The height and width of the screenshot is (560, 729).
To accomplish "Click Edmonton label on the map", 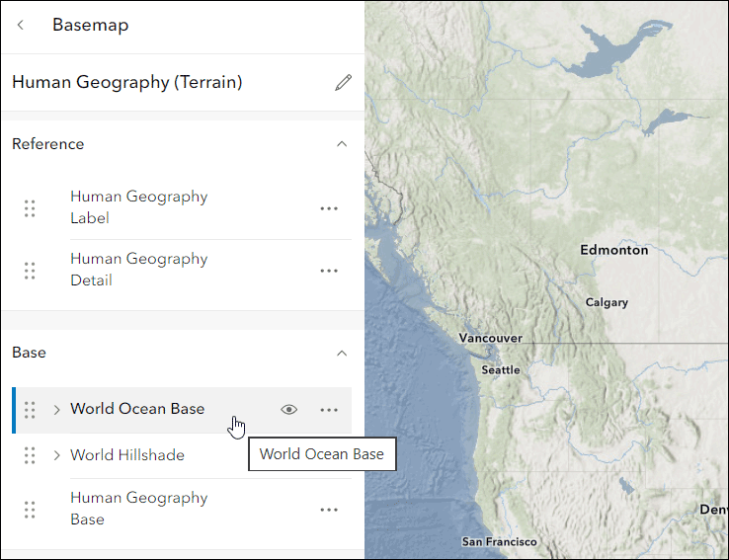I will (613, 250).
